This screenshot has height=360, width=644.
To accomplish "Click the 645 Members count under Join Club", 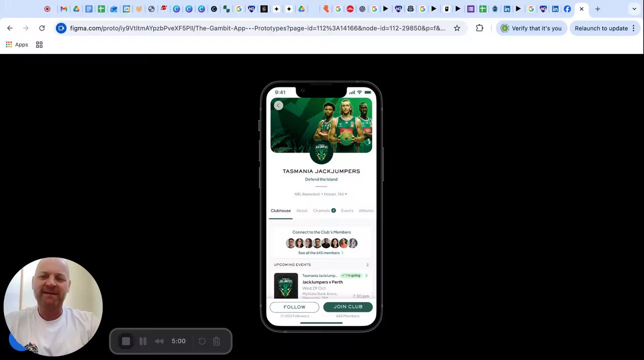I will click(x=348, y=316).
